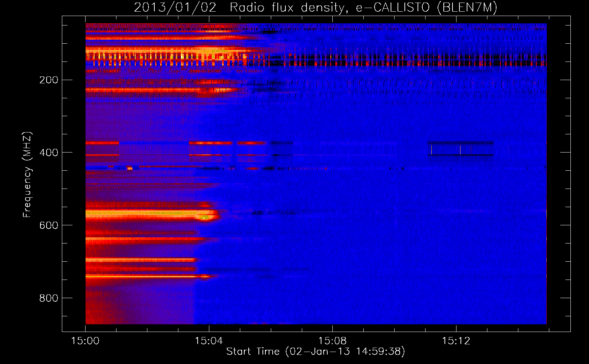Click the 400 frequency tick label
This screenshot has height=364, width=589.
pos(49,153)
